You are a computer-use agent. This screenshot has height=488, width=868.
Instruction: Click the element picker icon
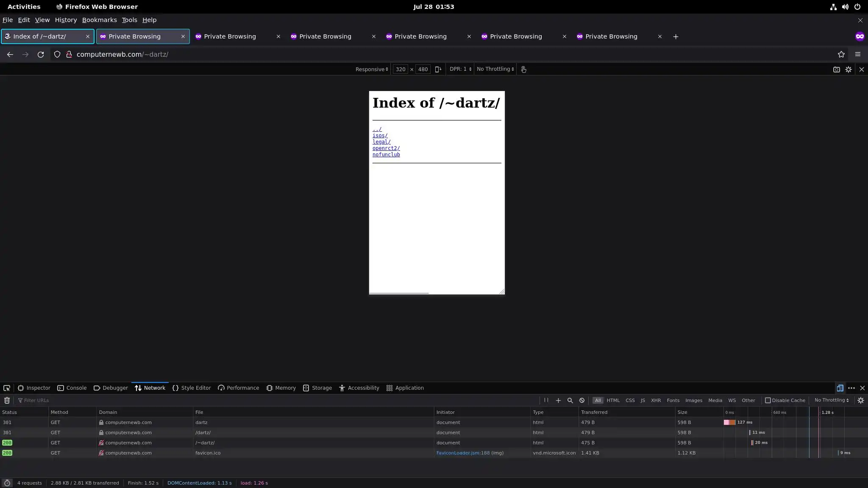pyautogui.click(x=7, y=388)
